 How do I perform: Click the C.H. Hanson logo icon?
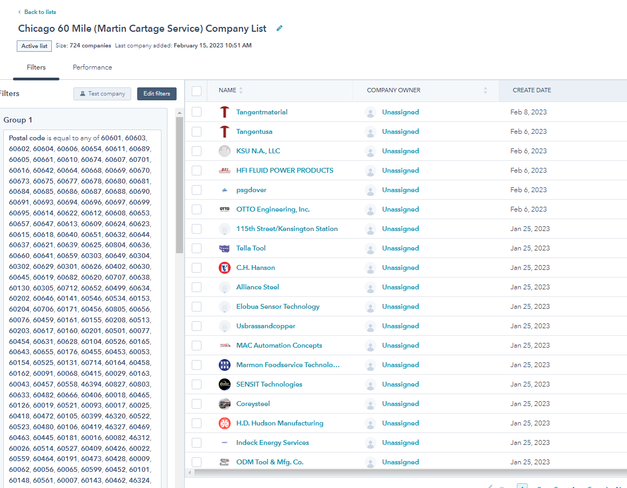tap(225, 268)
